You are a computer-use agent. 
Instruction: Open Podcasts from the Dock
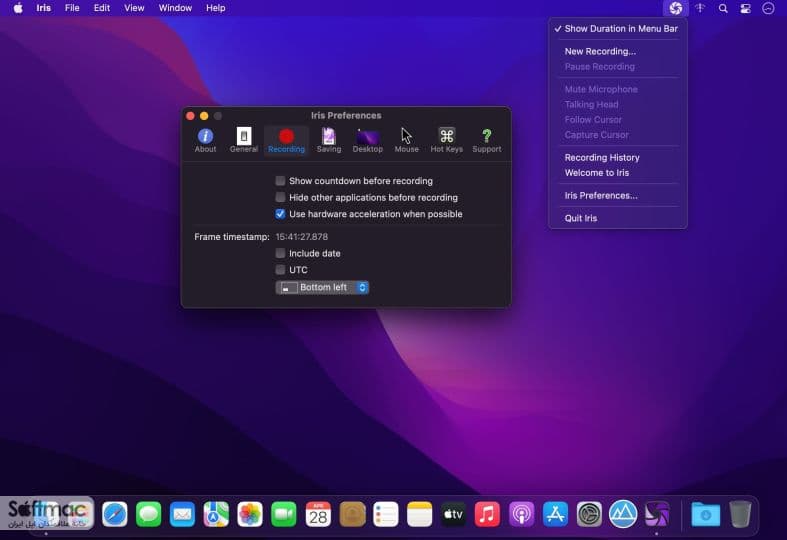pos(521,514)
